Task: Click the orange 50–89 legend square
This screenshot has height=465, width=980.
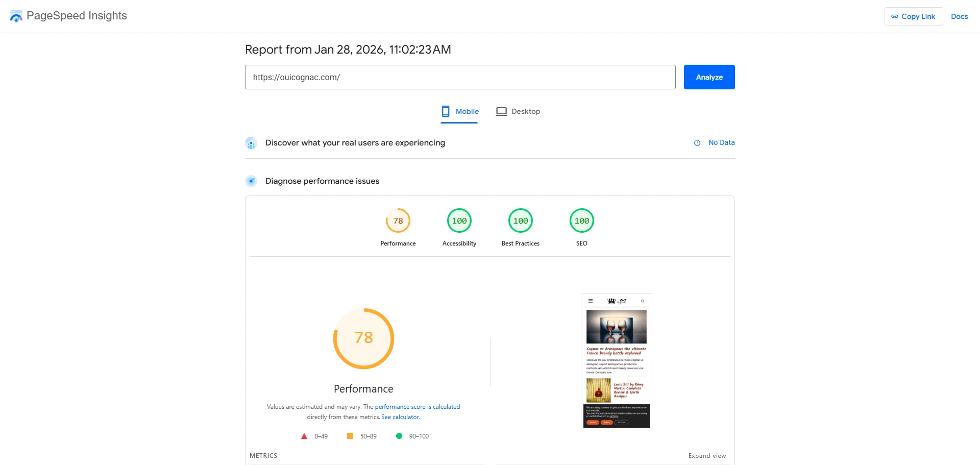Action: (x=350, y=436)
